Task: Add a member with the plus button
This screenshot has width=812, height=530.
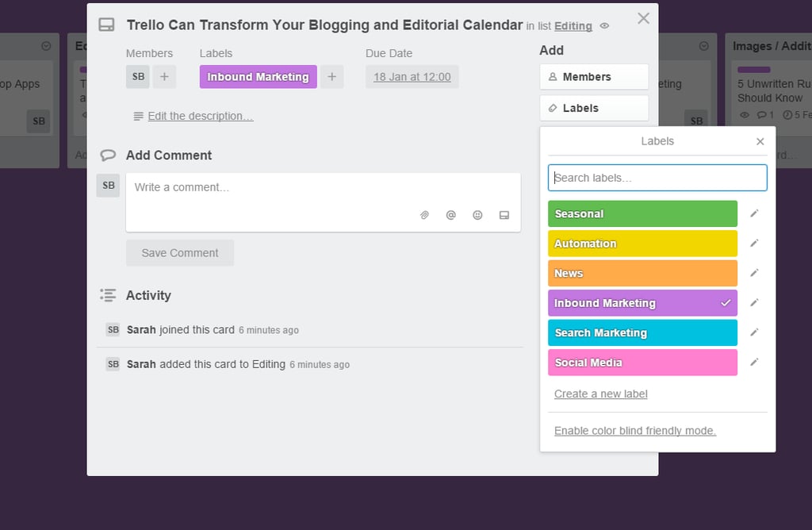Action: click(164, 77)
